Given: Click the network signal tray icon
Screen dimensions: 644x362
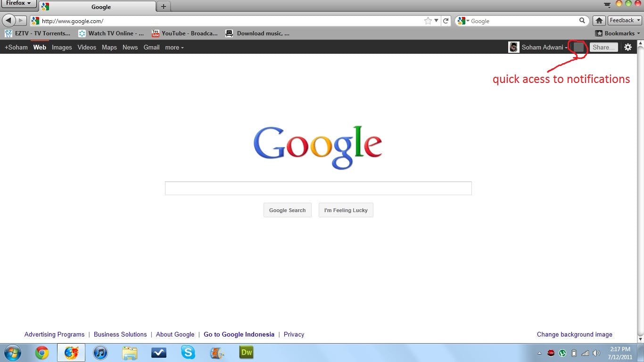Looking at the screenshot, I should click(x=585, y=353).
